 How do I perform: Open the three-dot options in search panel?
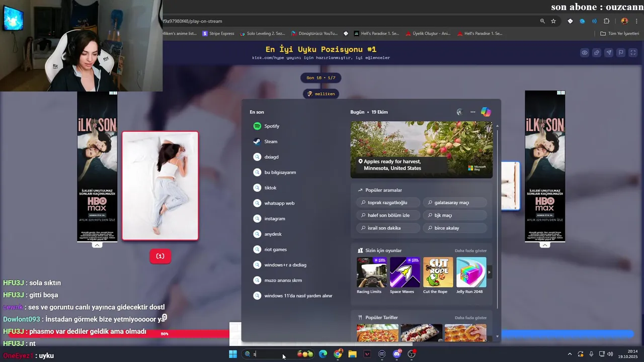pos(473,112)
